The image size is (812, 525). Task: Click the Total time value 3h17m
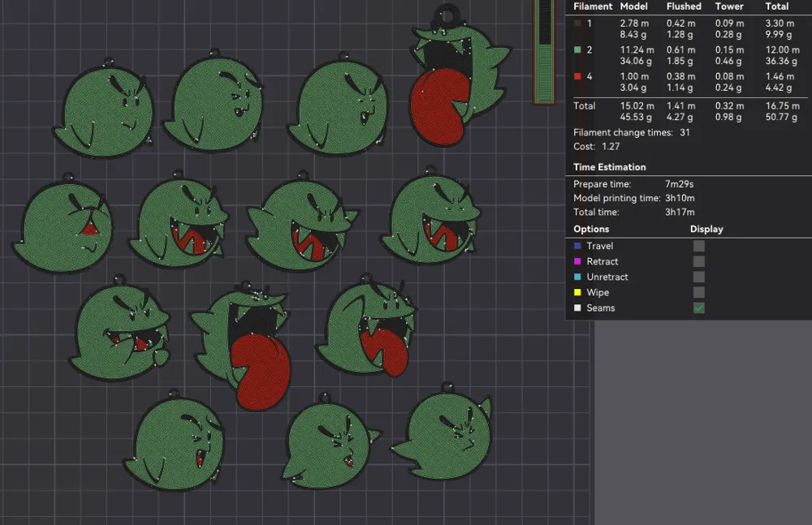pyautogui.click(x=680, y=213)
